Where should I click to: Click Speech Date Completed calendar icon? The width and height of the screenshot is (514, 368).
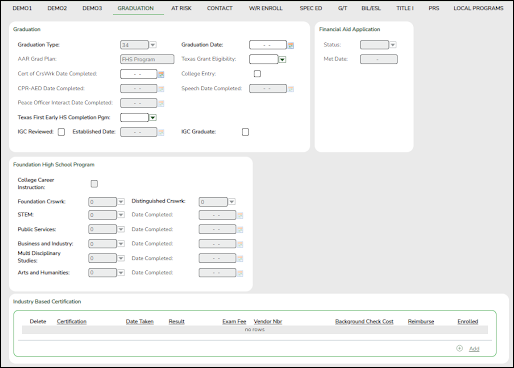point(291,89)
